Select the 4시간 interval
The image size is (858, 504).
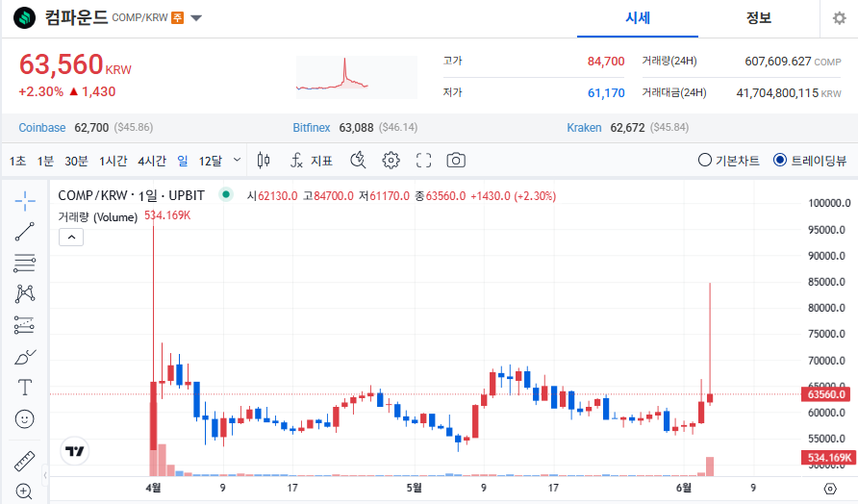tap(152, 161)
